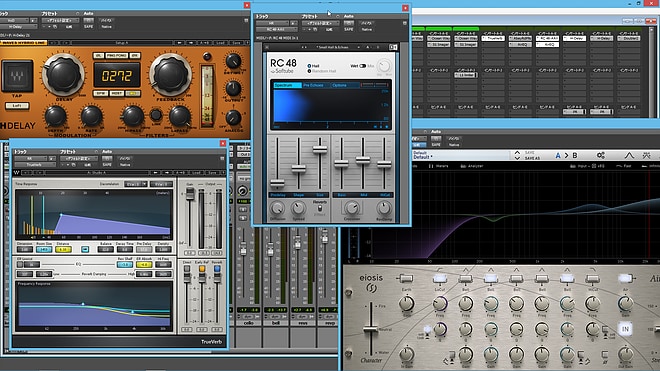Click SAVE AS in AirEQ toolbar
The image size is (660, 371).
point(532,158)
